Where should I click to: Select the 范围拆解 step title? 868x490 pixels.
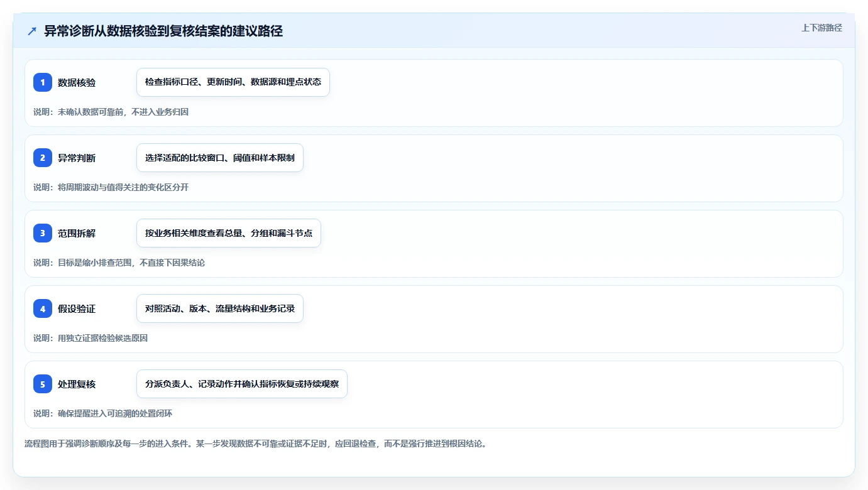77,233
